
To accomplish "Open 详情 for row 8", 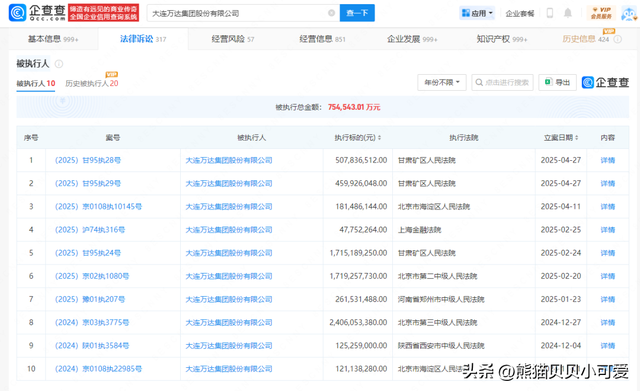I will pyautogui.click(x=607, y=322).
